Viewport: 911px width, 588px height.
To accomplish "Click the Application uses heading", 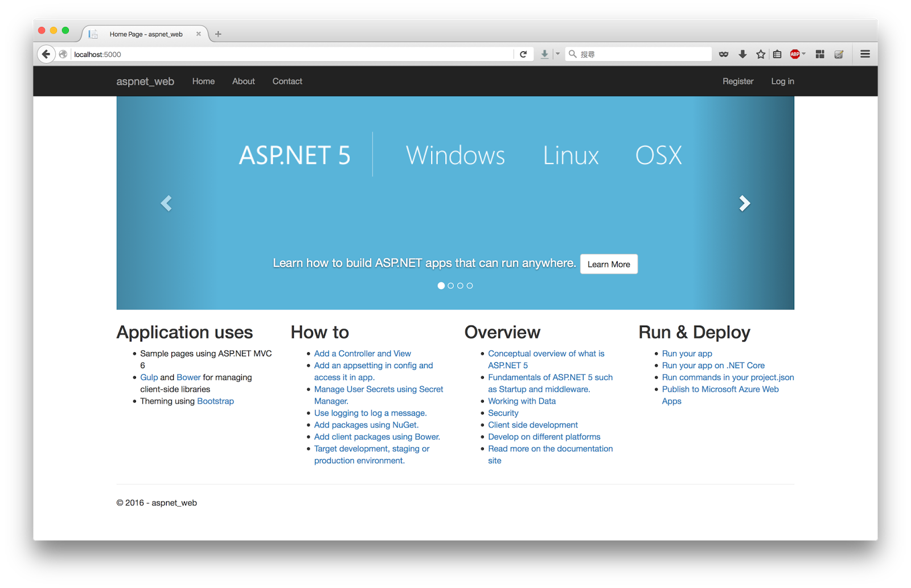I will click(x=184, y=332).
